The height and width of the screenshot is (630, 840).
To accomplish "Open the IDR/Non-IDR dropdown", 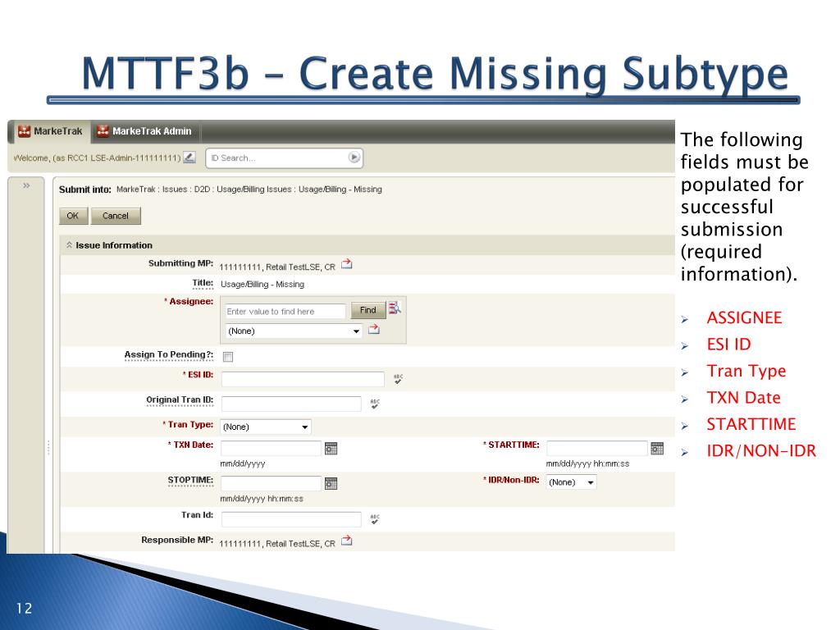I will click(x=571, y=482).
